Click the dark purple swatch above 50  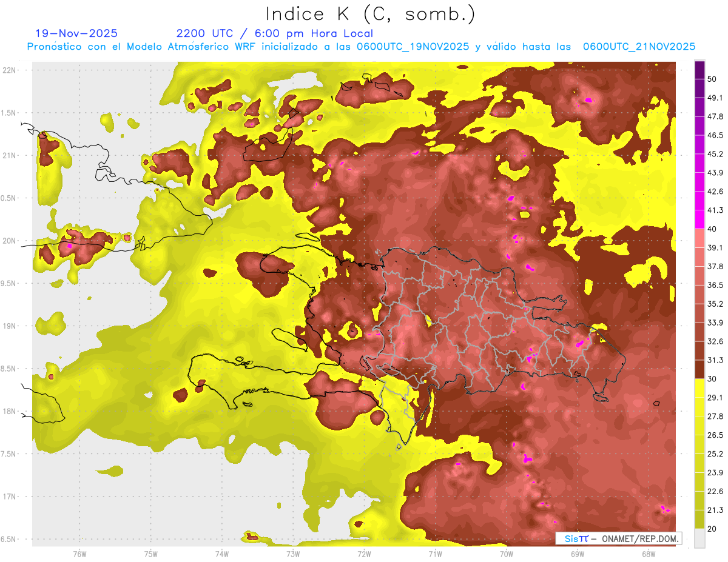[699, 70]
